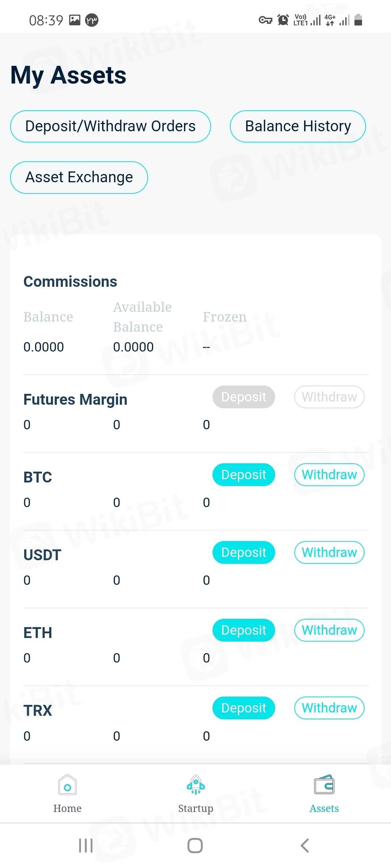Withdraw TRX
391x868 pixels.
pos(329,708)
